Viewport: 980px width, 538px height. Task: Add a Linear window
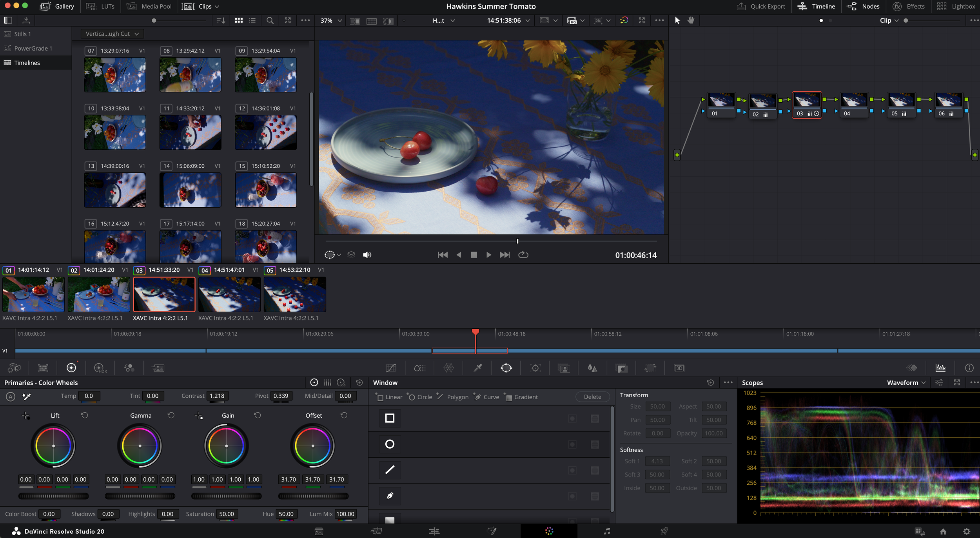[x=388, y=397]
